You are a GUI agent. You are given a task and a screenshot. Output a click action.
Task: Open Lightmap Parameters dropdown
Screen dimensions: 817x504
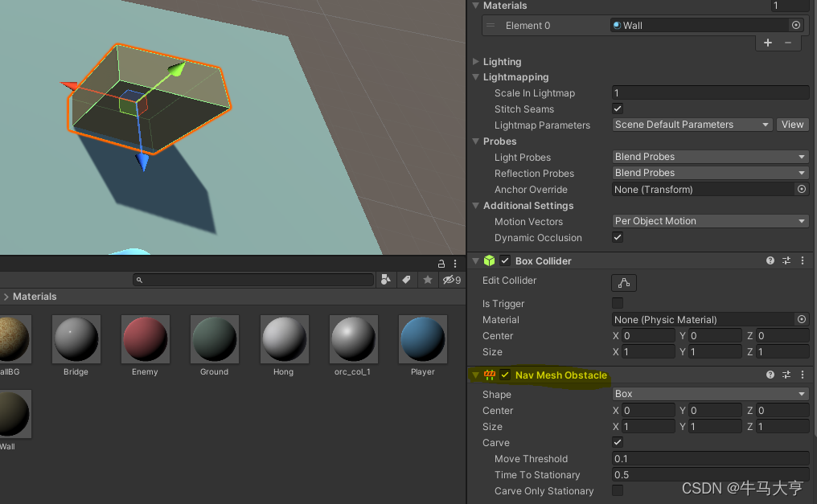(x=692, y=125)
